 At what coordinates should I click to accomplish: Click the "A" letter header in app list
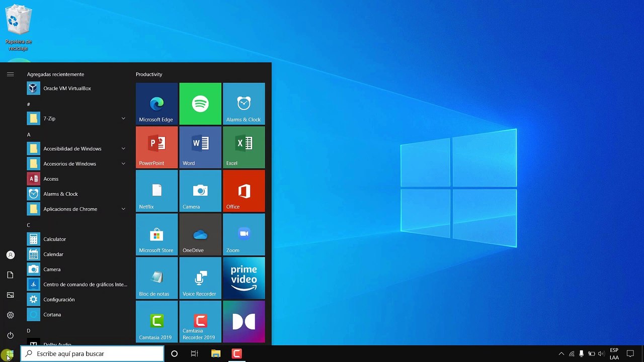[29, 135]
